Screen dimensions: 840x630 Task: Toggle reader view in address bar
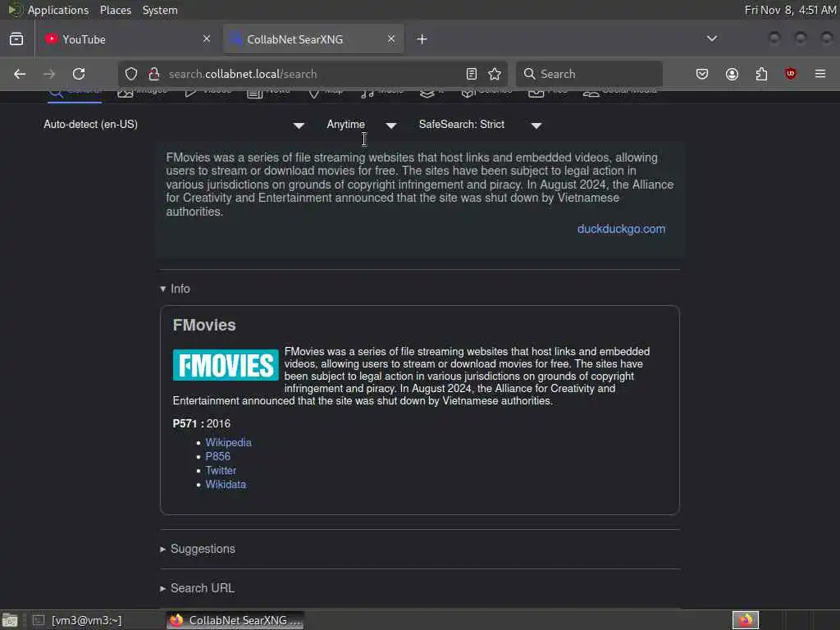[x=472, y=74]
